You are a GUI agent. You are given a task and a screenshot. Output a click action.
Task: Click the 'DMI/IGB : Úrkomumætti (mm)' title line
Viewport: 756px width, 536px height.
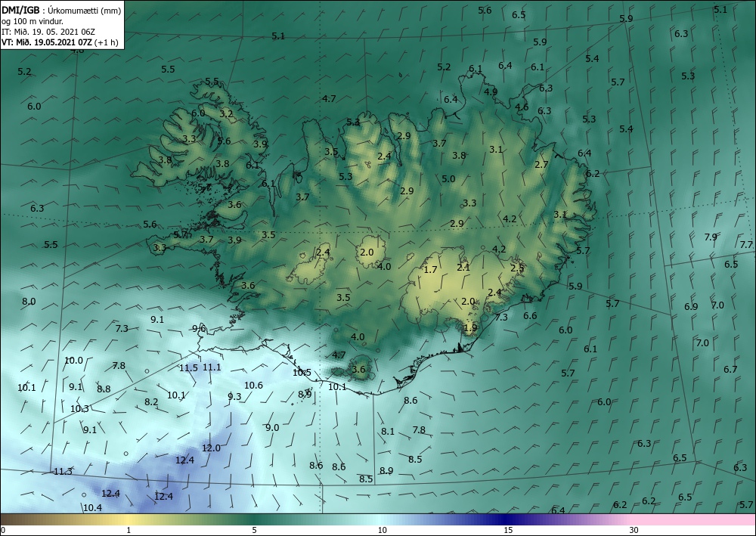point(61,10)
